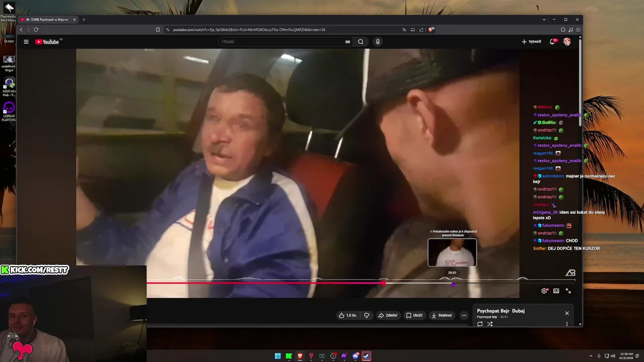Click the page scrollbar down arrow

point(580,324)
